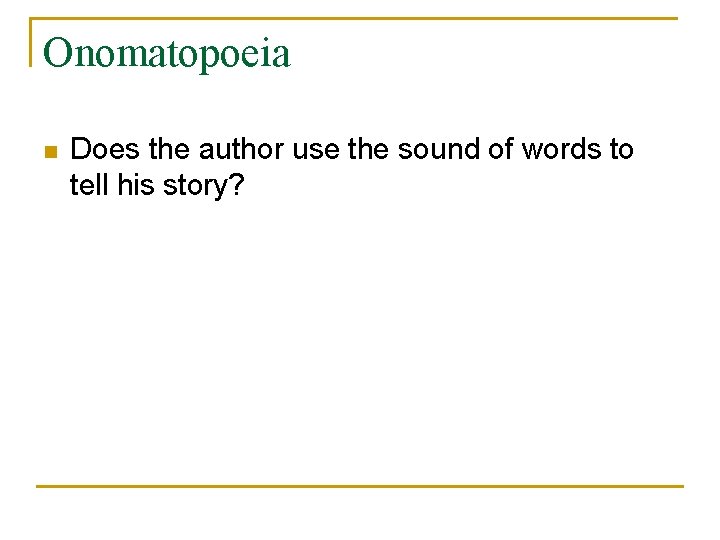
Task: Click the Onomatopoeia slide title
Action: (x=167, y=53)
